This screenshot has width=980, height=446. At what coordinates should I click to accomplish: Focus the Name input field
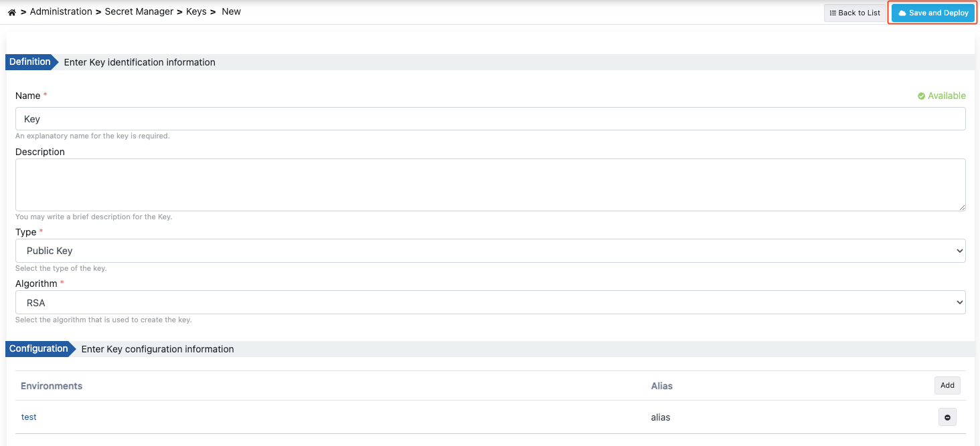tap(490, 119)
